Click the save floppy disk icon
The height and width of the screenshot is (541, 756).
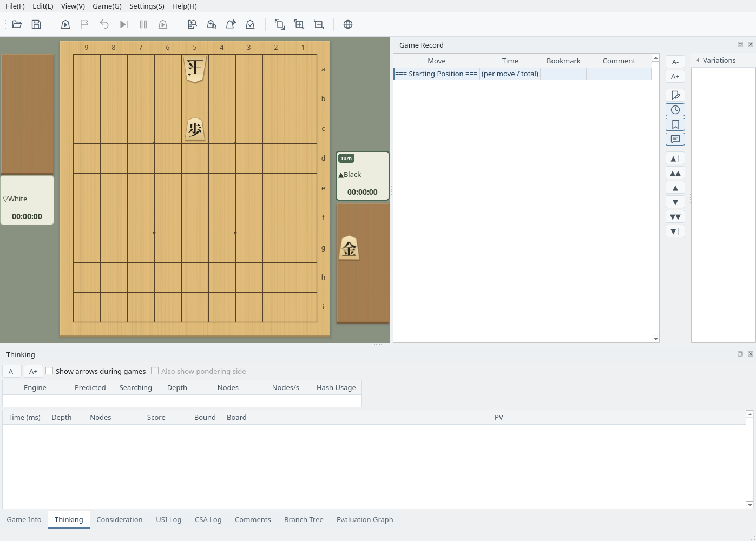click(x=36, y=24)
